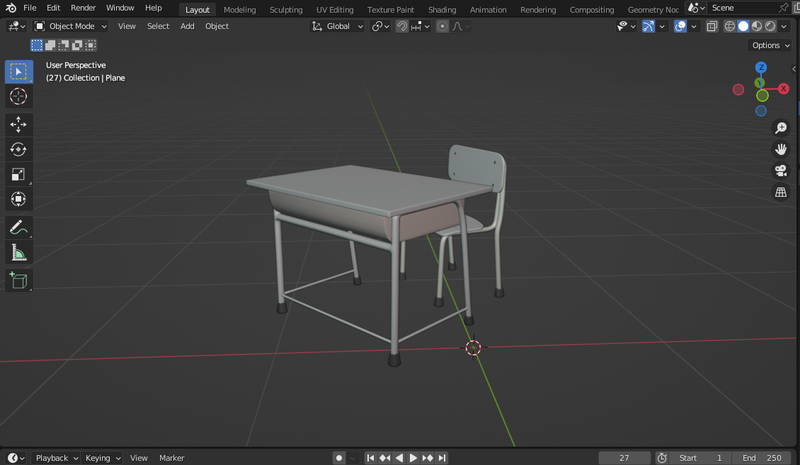Select the Measure tool

[x=19, y=253]
